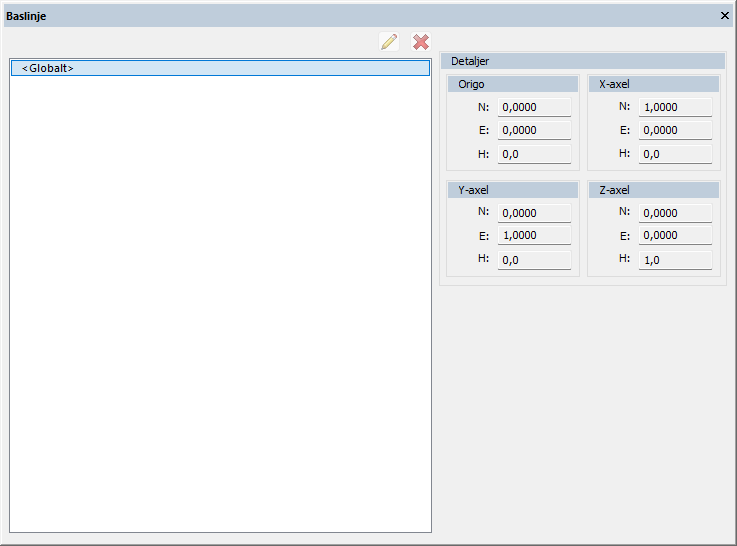Click the Origo N value field
The width and height of the screenshot is (737, 546).
534,107
